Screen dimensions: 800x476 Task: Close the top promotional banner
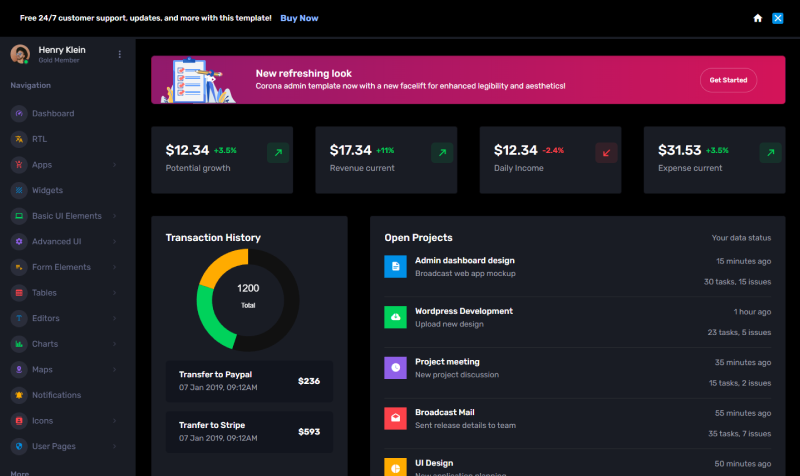click(777, 18)
